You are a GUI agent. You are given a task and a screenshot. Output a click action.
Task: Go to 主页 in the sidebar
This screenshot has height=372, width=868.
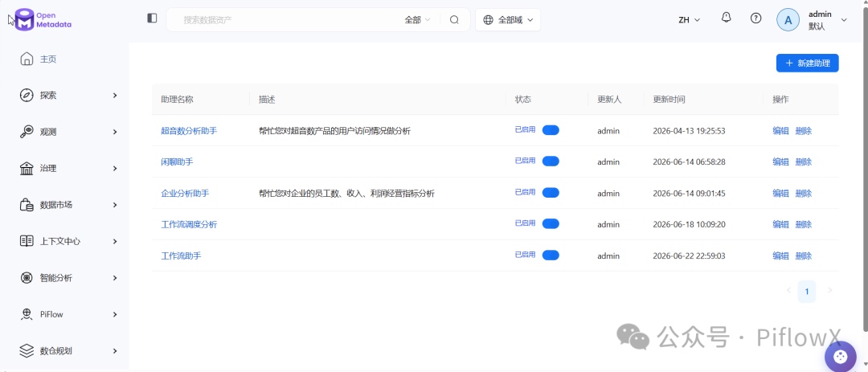point(48,59)
